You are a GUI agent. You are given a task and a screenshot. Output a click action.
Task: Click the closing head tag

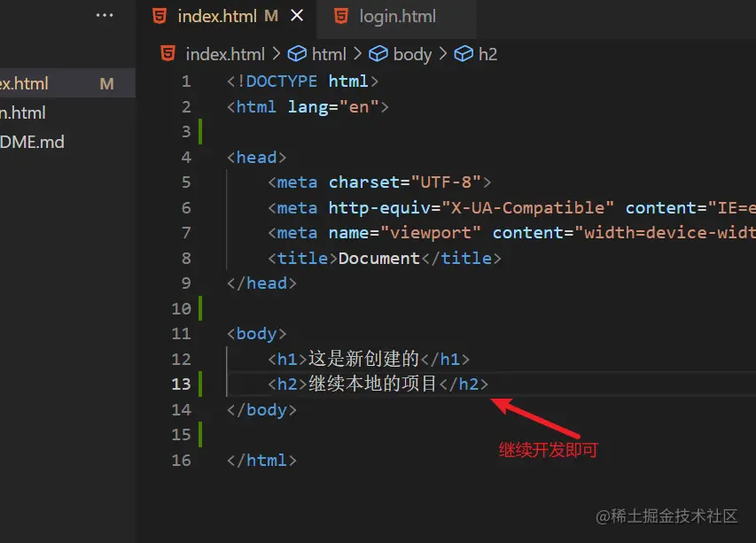tap(261, 283)
